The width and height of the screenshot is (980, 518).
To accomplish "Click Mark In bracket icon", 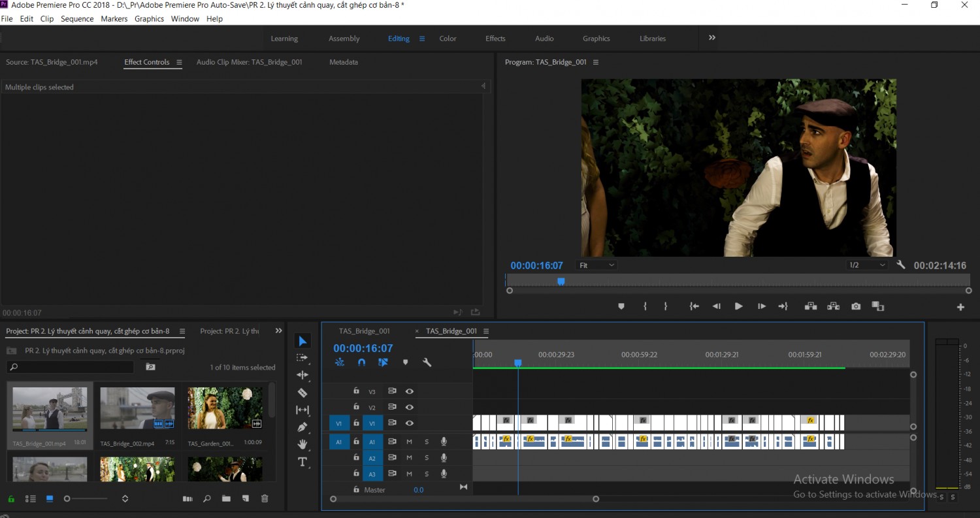I will (645, 306).
